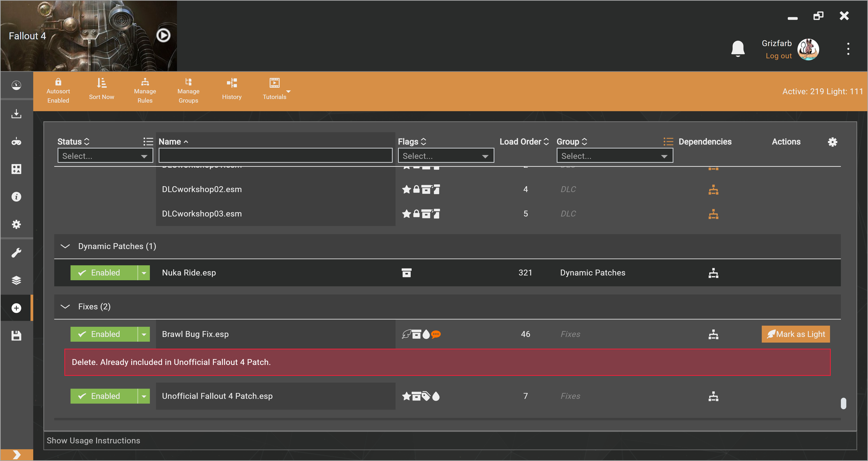Click Sort Now in toolbar
Viewport: 868px width, 461px height.
click(x=101, y=89)
